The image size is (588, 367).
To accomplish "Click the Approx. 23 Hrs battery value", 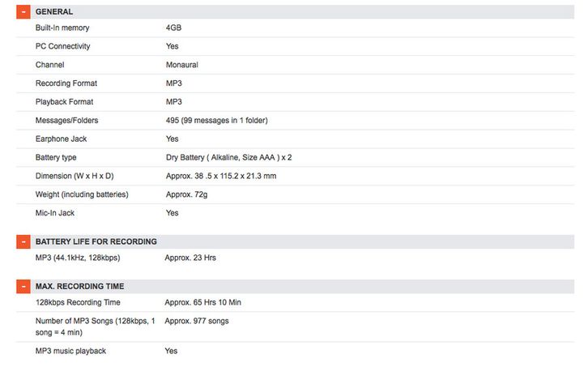I will point(190,258).
